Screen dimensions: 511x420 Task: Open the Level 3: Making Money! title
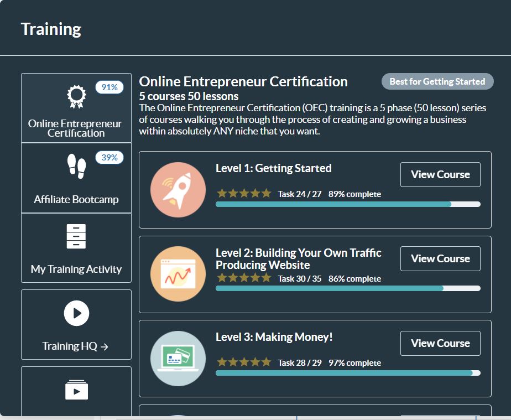[x=274, y=337]
